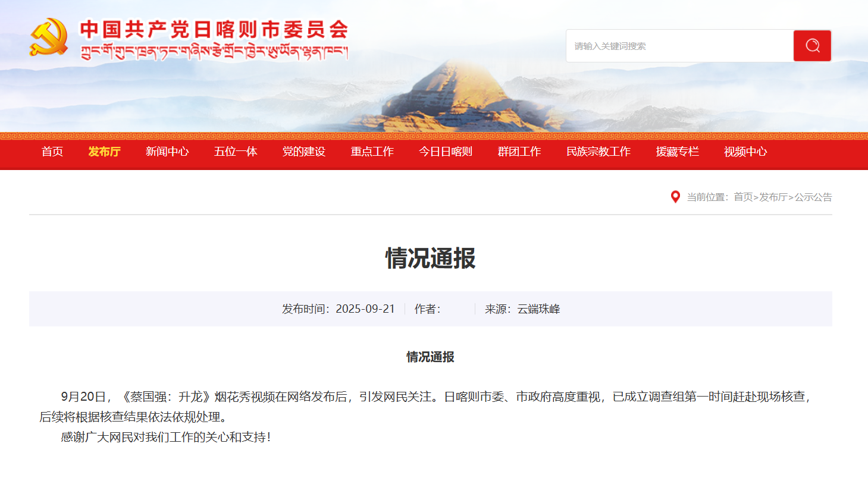Click the red location pin icon

pos(675,197)
